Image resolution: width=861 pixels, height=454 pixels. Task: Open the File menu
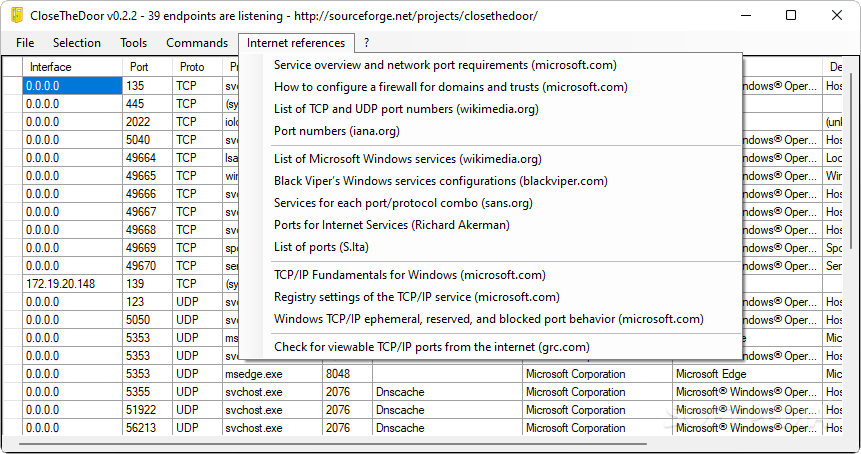25,43
